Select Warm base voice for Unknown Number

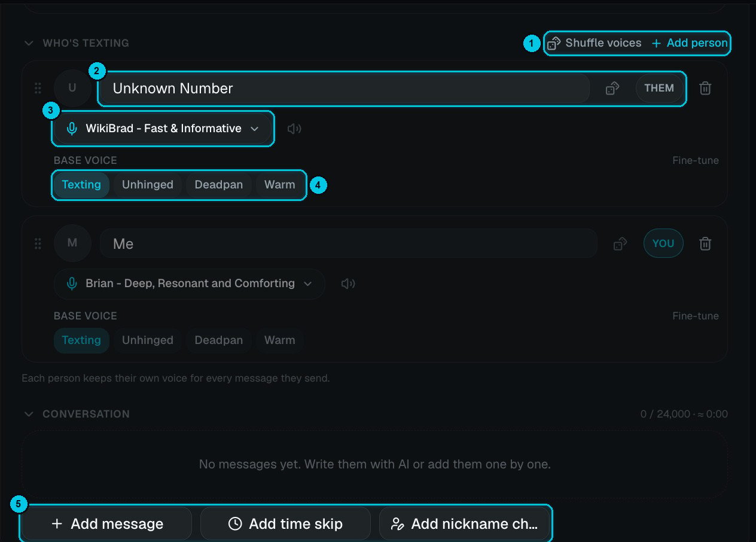point(280,185)
